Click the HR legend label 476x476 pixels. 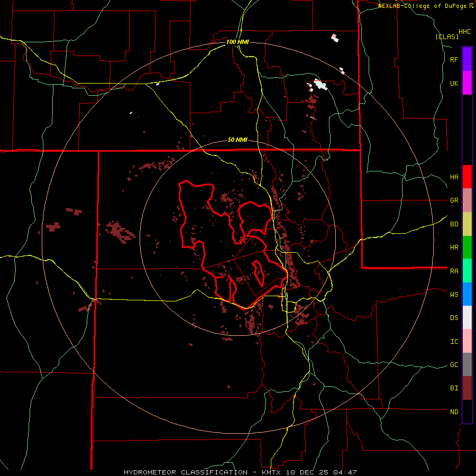tap(454, 248)
